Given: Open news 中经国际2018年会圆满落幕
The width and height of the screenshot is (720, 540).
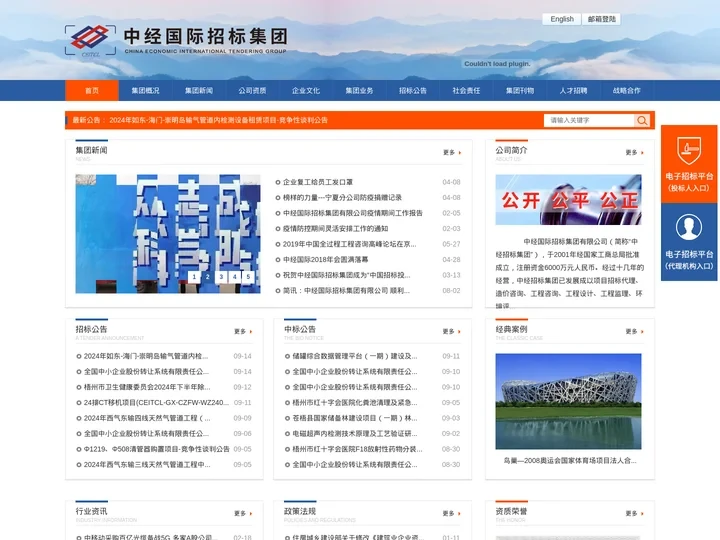Looking at the screenshot, I should (x=326, y=259).
